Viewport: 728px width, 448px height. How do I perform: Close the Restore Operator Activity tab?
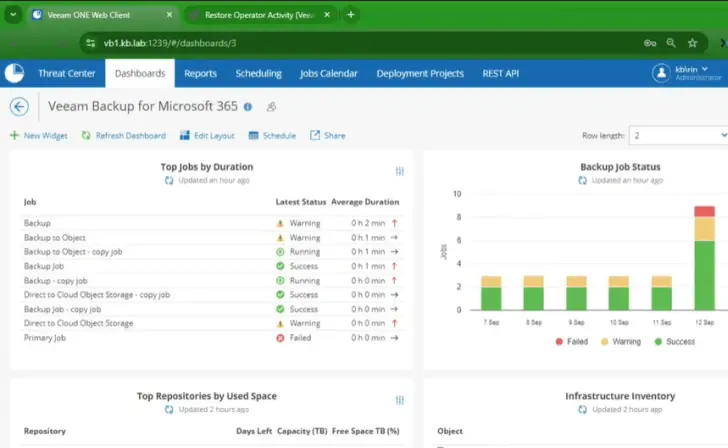point(327,15)
